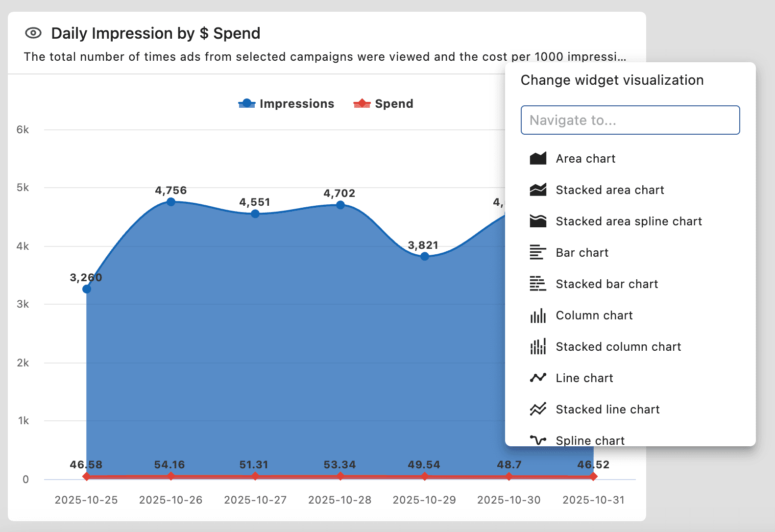This screenshot has width=775, height=532.
Task: Click the Stacked area spline chart icon
Action: coord(538,221)
